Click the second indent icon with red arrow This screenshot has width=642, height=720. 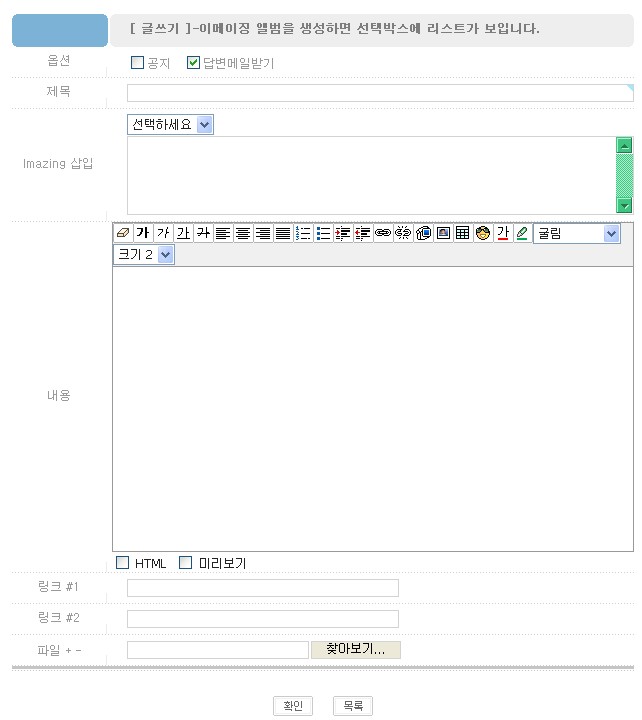363,233
